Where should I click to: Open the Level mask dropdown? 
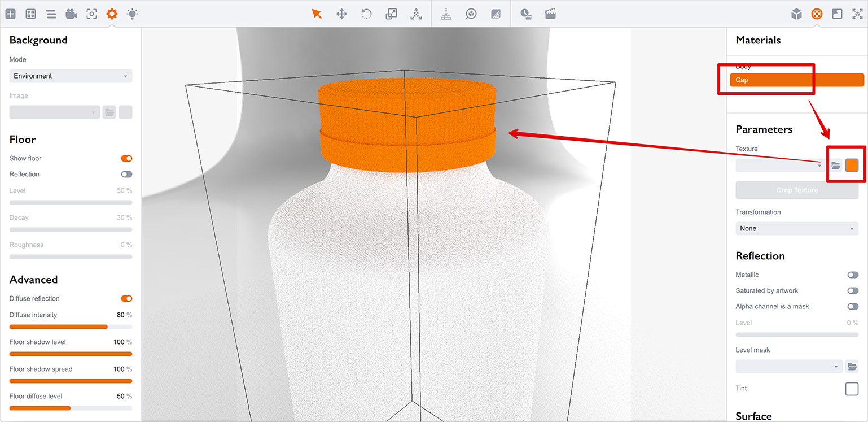(x=788, y=367)
